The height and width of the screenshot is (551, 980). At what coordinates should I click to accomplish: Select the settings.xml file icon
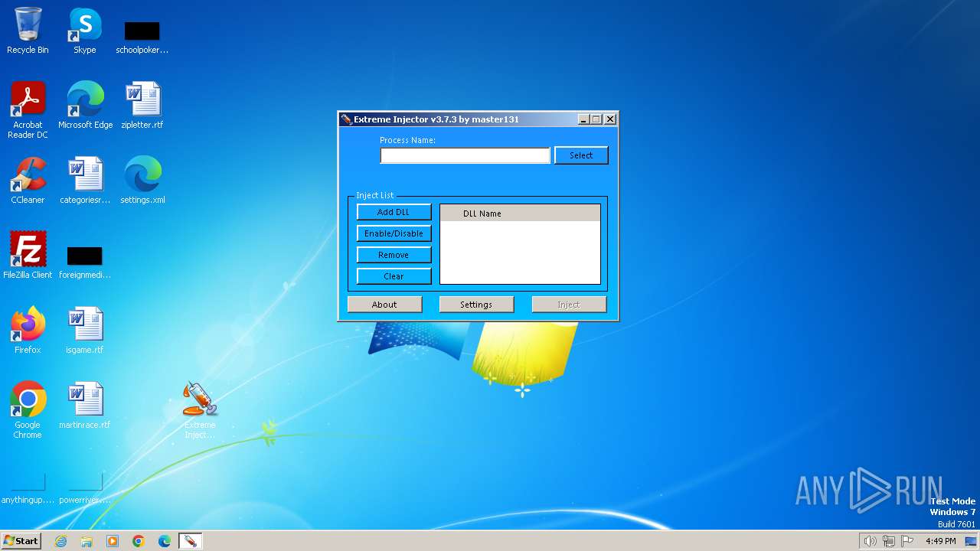tap(142, 181)
